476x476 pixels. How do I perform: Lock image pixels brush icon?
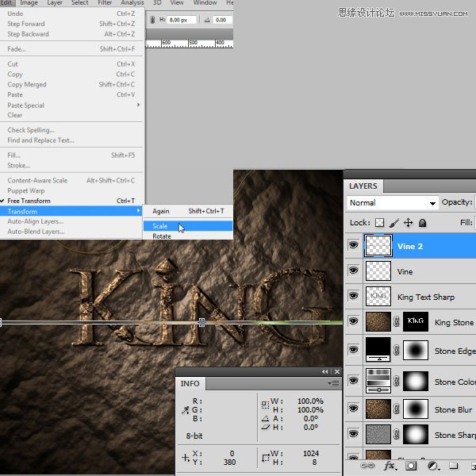394,223
